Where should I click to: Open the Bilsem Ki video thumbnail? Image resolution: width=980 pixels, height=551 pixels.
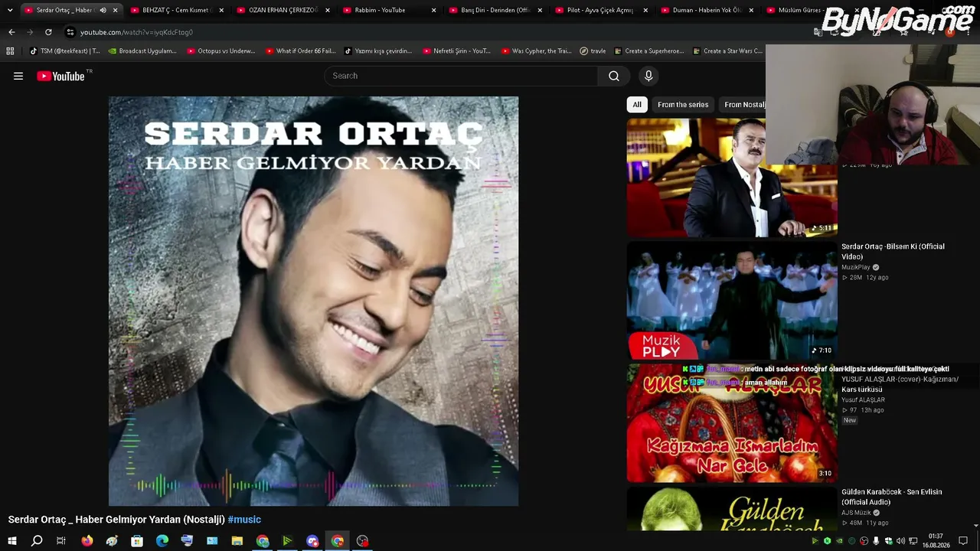coord(732,301)
